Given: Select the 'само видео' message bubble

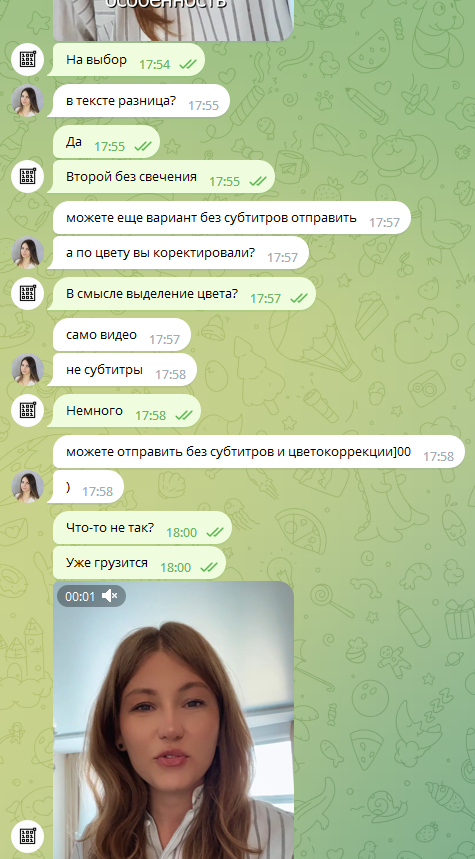Looking at the screenshot, I should [x=122, y=335].
